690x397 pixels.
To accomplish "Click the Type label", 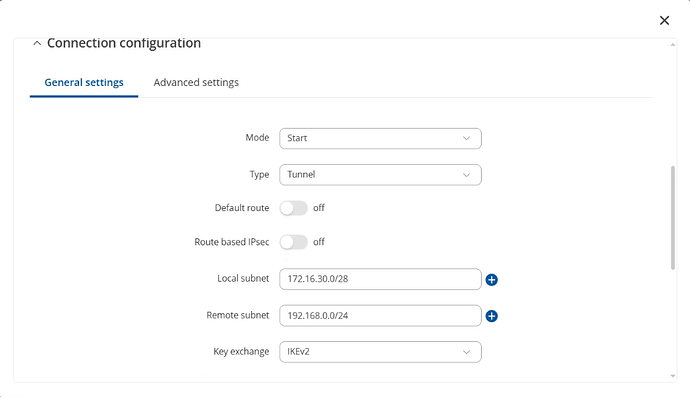I will (x=259, y=174).
